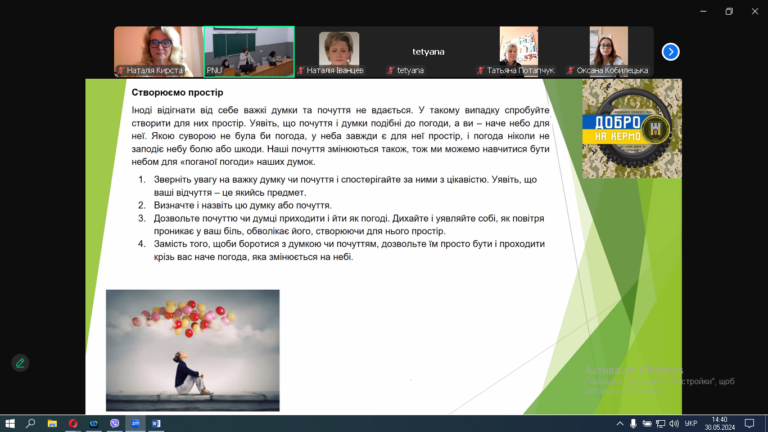Select Оксана Кобилецька participant tile
The height and width of the screenshot is (432, 768).
pos(608,52)
